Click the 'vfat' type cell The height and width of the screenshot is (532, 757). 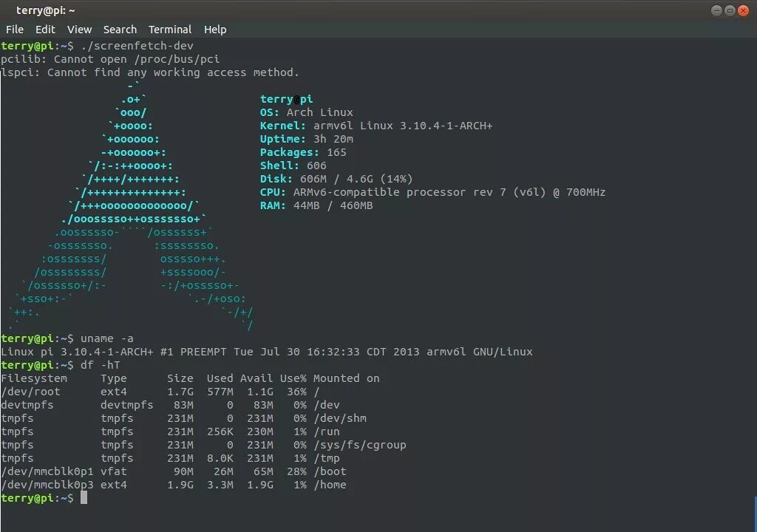(x=113, y=471)
